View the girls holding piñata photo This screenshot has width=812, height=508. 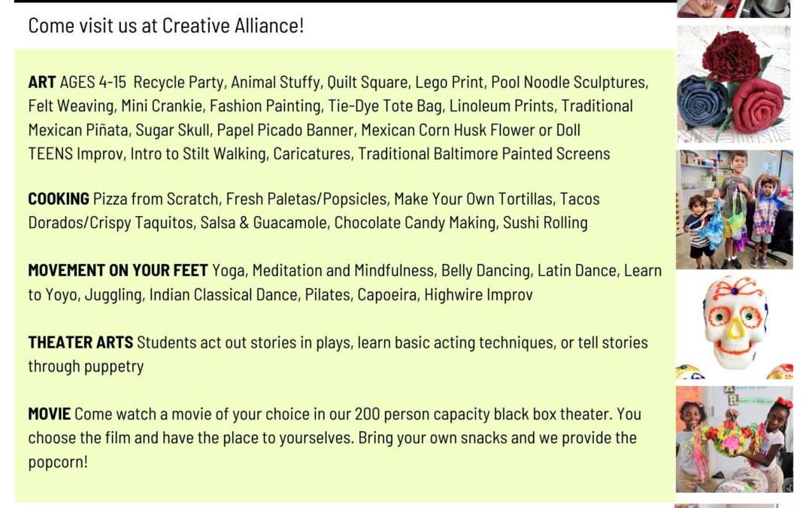coord(733,440)
